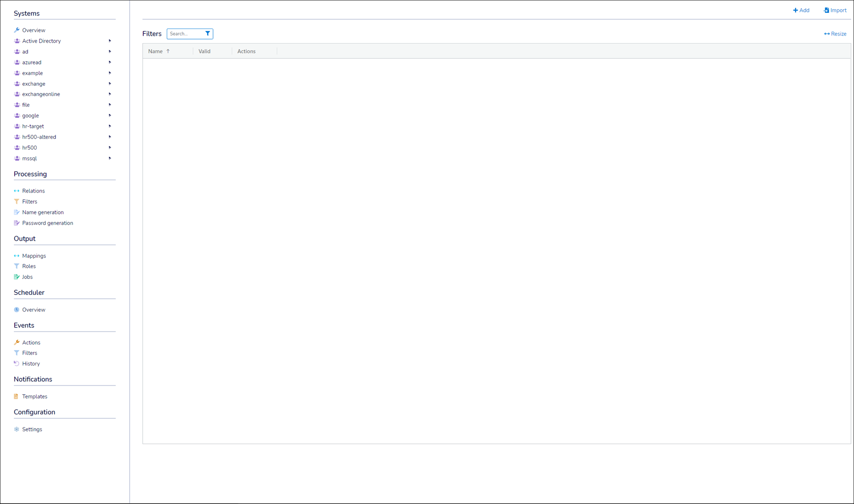Click the History icon in the Events section
854x504 pixels.
[16, 363]
